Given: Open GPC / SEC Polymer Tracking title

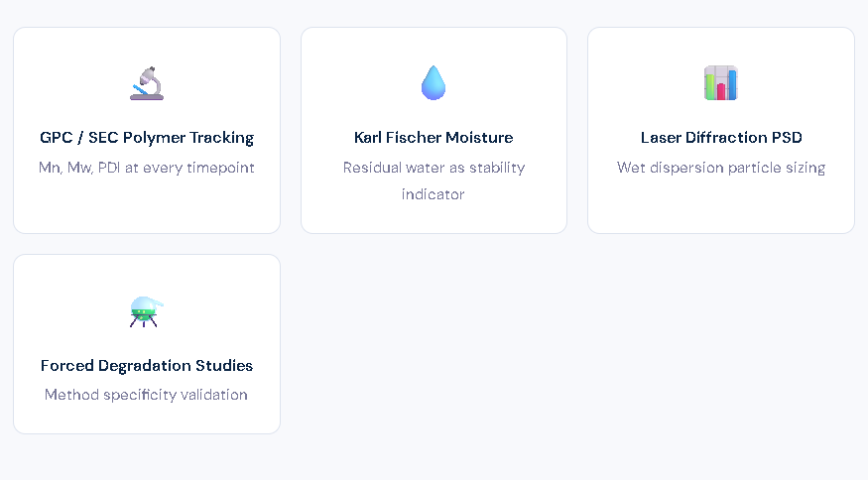Looking at the screenshot, I should (147, 138).
